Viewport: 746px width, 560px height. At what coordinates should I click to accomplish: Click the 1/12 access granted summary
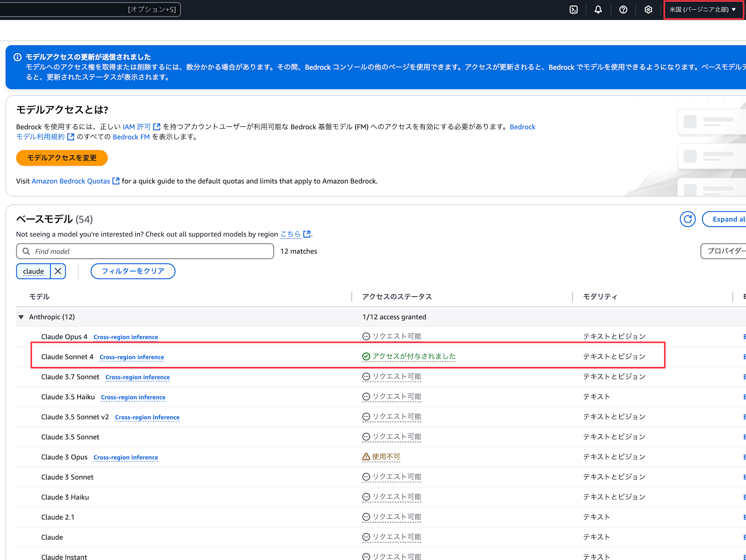coord(394,317)
